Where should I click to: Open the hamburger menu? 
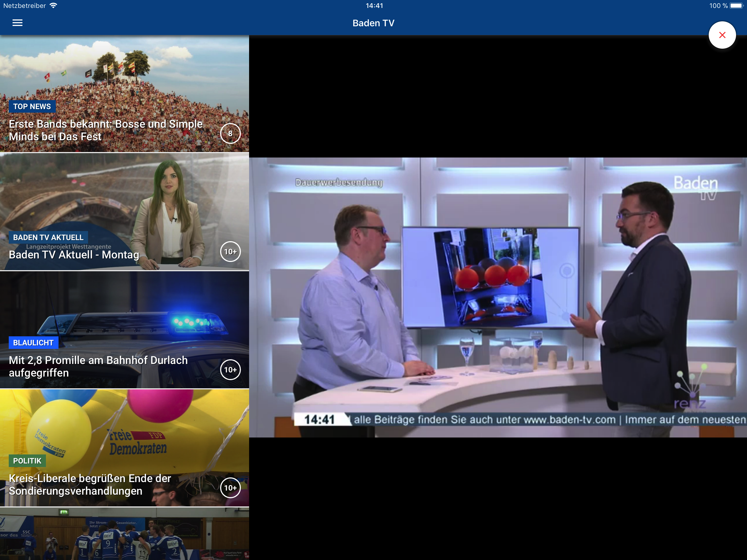(17, 23)
